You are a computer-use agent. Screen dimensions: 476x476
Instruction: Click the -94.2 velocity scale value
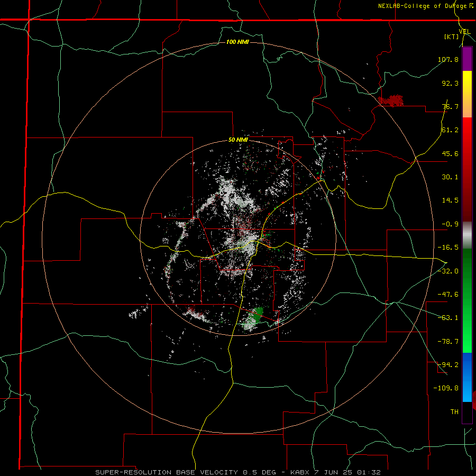pyautogui.click(x=448, y=365)
